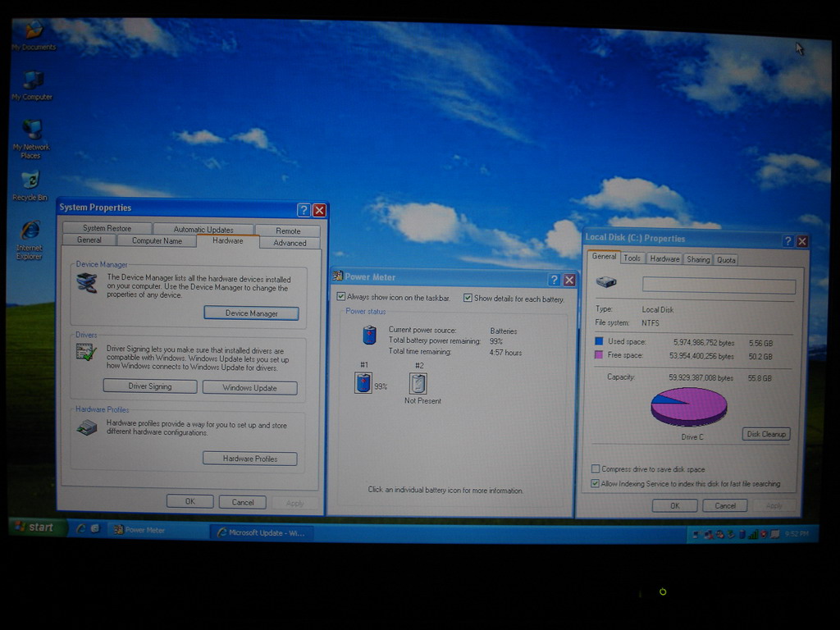Click the Drive C pie chart
The height and width of the screenshot is (630, 840).
pos(689,407)
